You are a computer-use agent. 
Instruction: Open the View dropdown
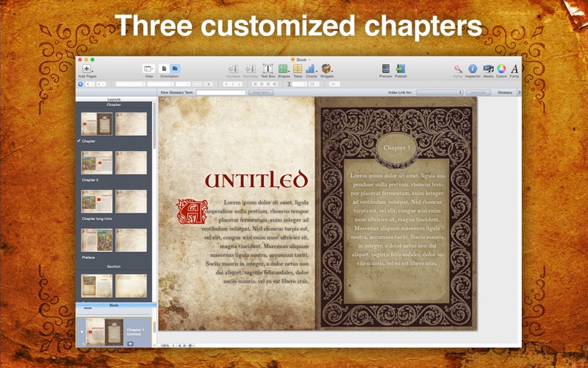tap(149, 68)
